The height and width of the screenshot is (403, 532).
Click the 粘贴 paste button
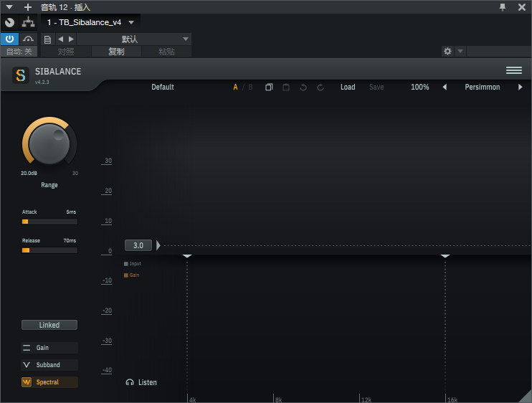(x=166, y=52)
